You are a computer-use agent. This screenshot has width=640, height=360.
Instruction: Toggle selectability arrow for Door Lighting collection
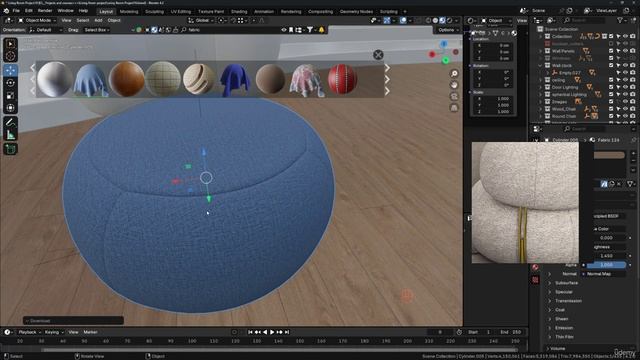tap(618, 87)
